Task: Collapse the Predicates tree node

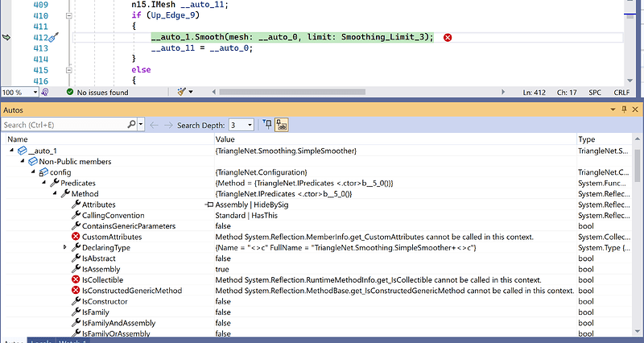Action: [44, 183]
